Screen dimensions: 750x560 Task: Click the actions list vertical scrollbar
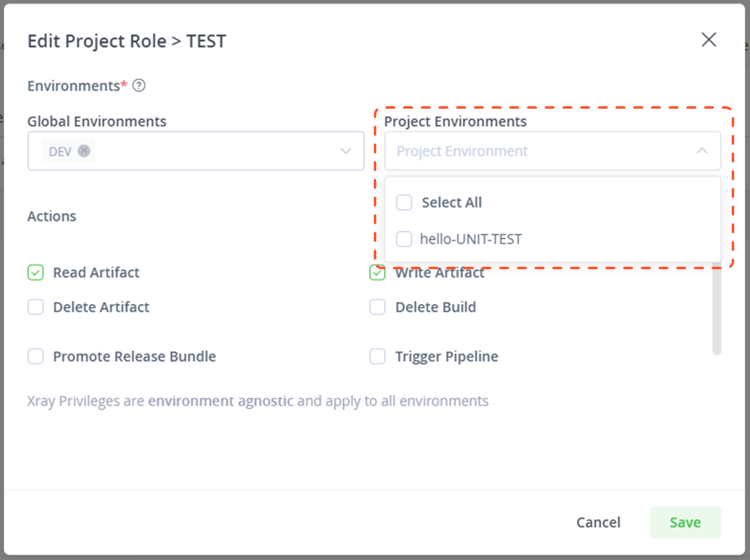716,308
